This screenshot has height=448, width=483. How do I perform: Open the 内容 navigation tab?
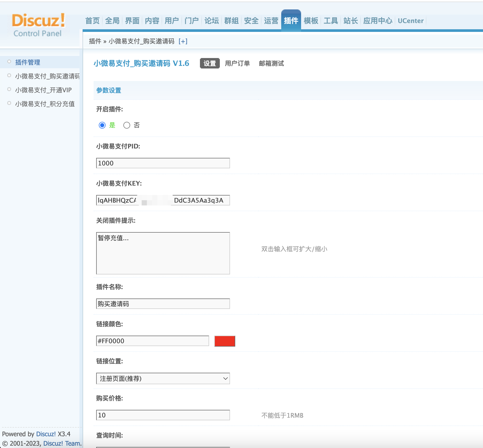point(152,21)
